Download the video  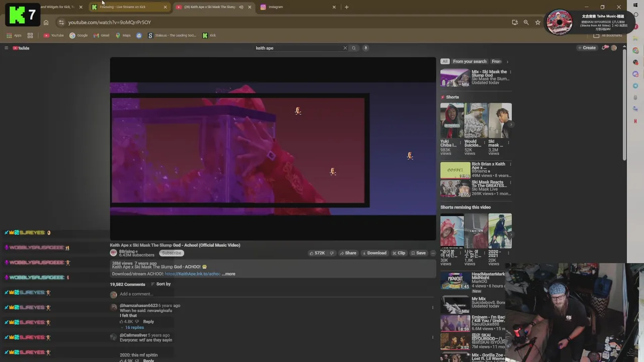click(374, 253)
